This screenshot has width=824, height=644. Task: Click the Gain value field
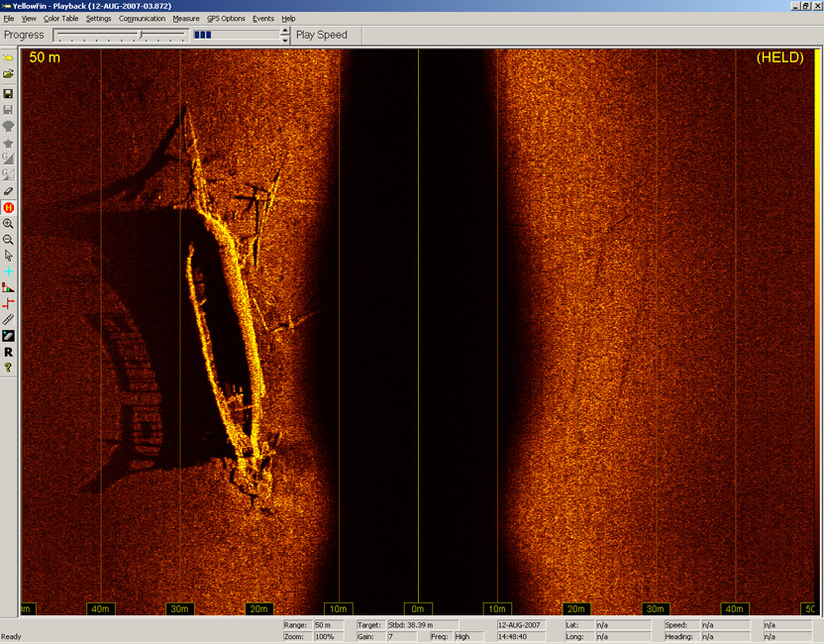tap(405, 635)
